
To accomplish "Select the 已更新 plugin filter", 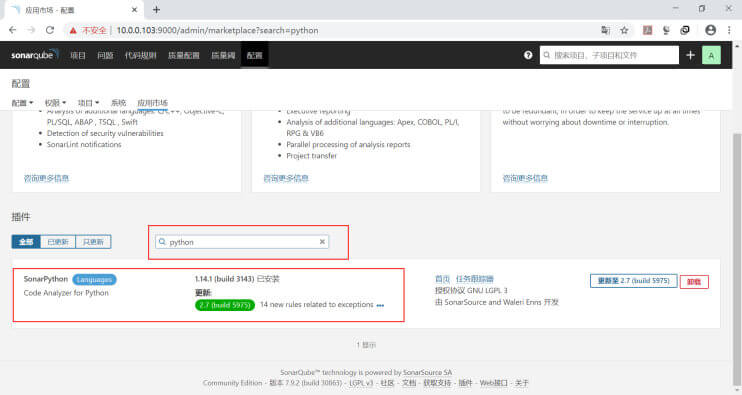I will tap(58, 242).
